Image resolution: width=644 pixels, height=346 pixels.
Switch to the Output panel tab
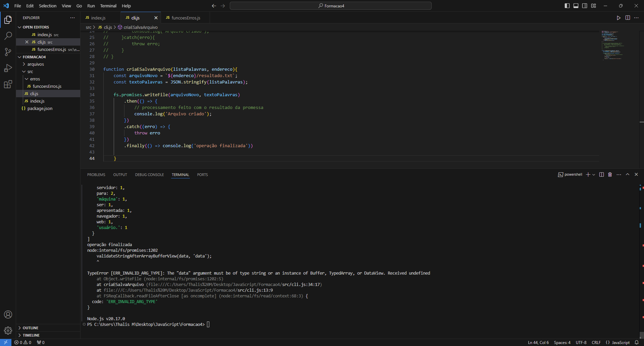tap(120, 175)
